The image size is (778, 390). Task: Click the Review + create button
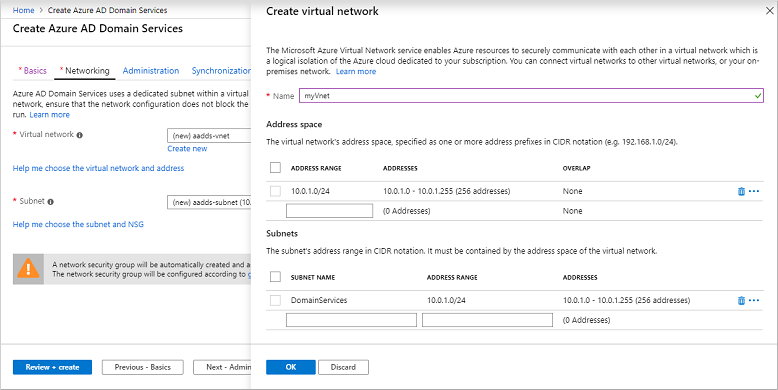point(52,367)
